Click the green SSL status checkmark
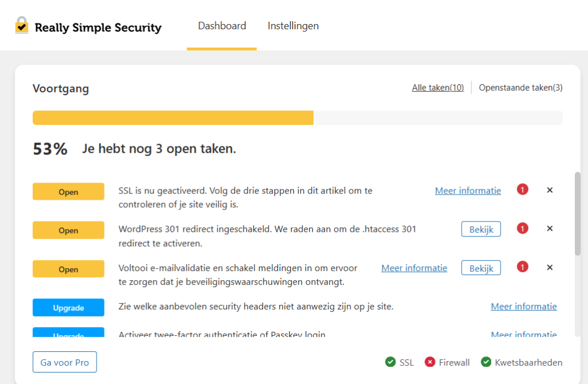The image size is (588, 384). coord(390,362)
